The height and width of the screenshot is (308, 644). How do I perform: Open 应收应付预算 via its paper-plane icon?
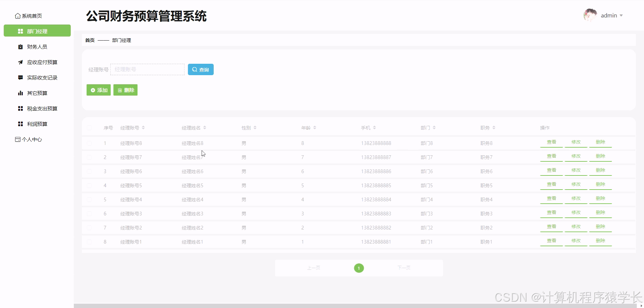tap(20, 62)
